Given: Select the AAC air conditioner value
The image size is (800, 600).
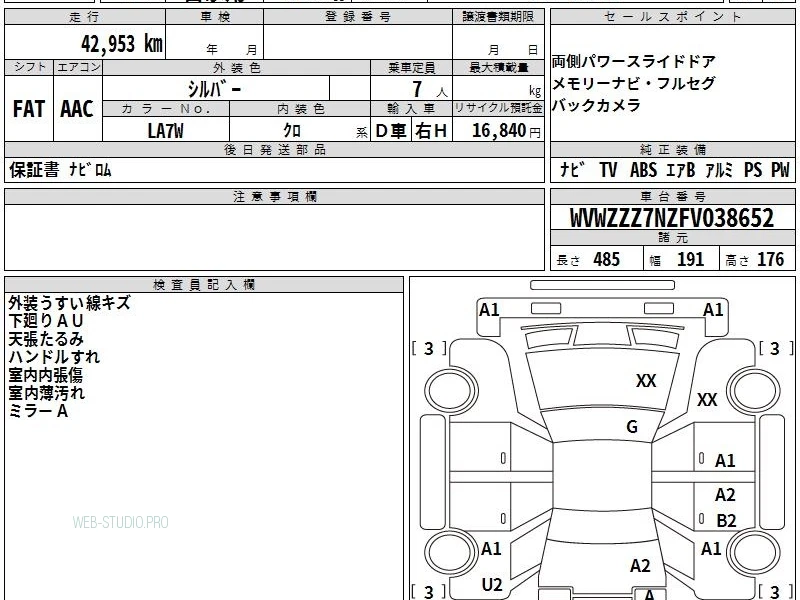Looking at the screenshot, I should (x=77, y=109).
